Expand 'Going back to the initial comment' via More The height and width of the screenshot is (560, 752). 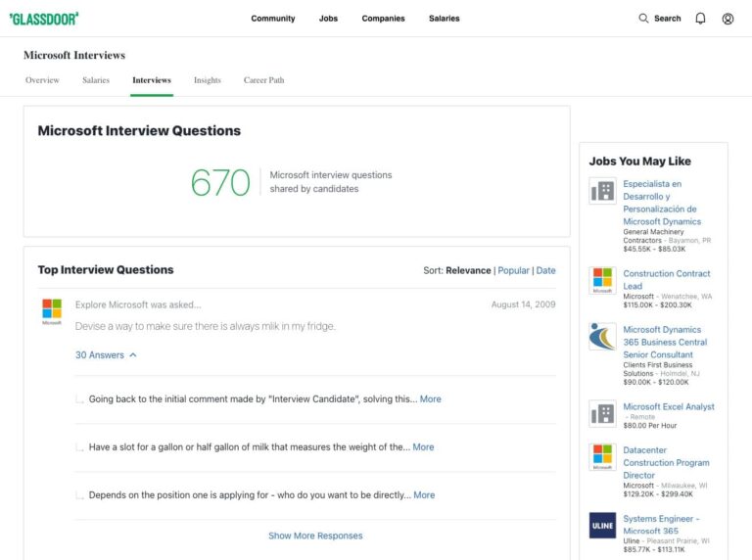(430, 399)
